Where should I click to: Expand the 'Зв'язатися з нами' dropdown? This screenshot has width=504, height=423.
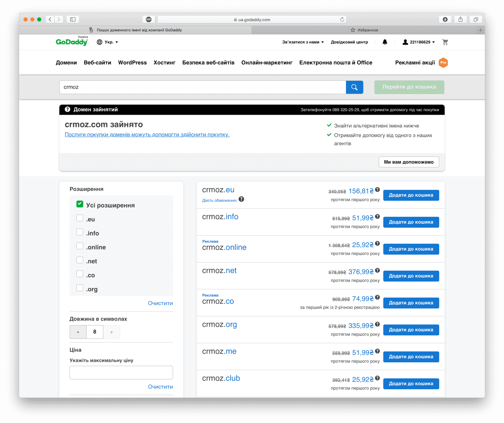[303, 42]
